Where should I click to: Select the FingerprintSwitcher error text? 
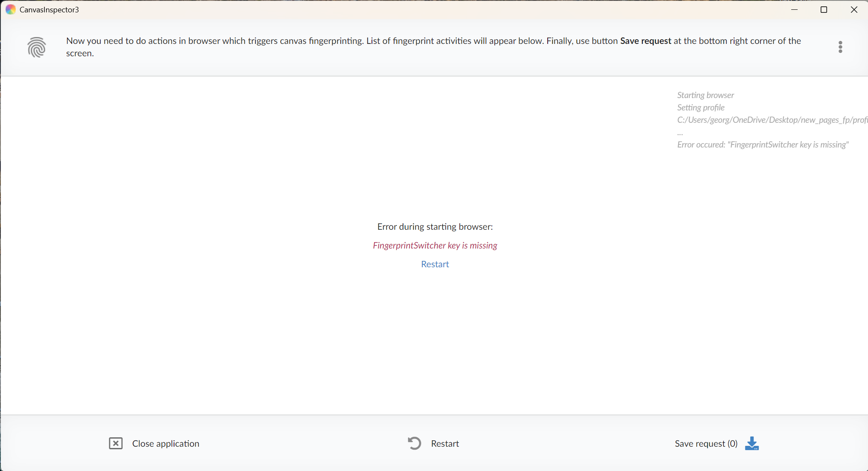point(435,245)
